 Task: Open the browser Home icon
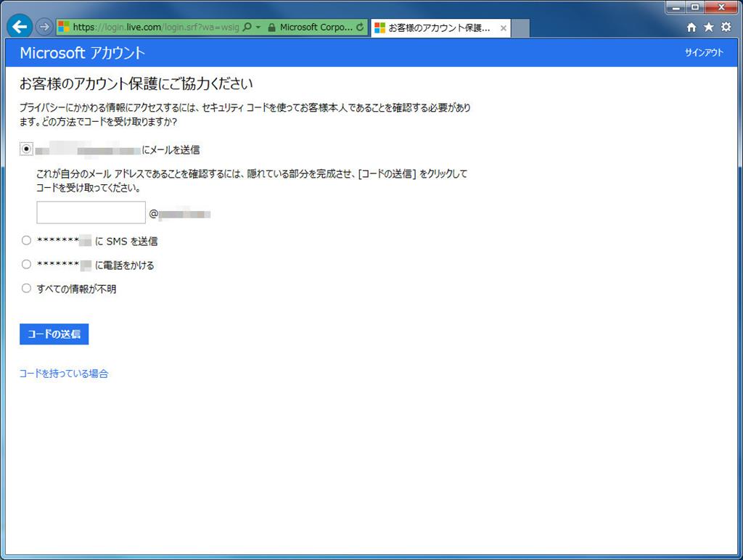point(691,27)
